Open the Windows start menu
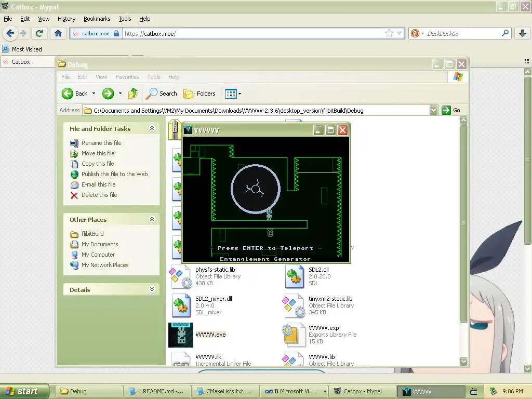This screenshot has width=532, height=399. (x=24, y=391)
